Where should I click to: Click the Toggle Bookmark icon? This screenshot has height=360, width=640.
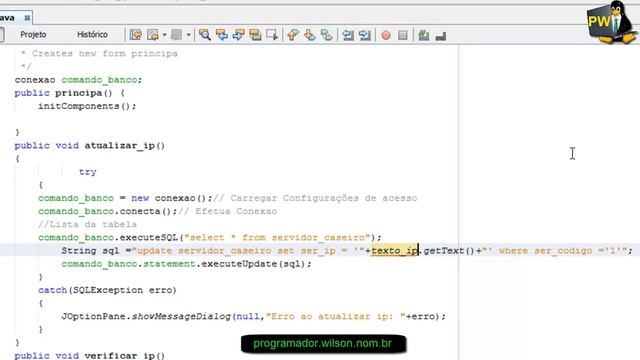(x=326, y=35)
